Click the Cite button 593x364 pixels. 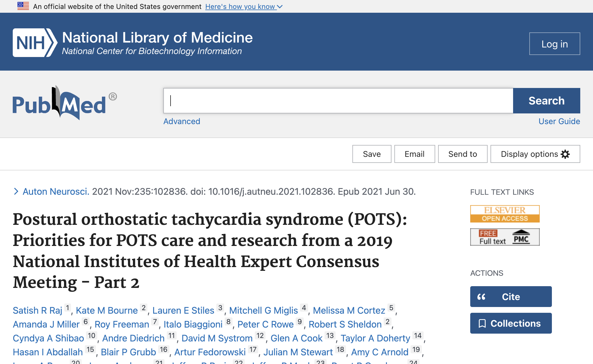(x=511, y=297)
